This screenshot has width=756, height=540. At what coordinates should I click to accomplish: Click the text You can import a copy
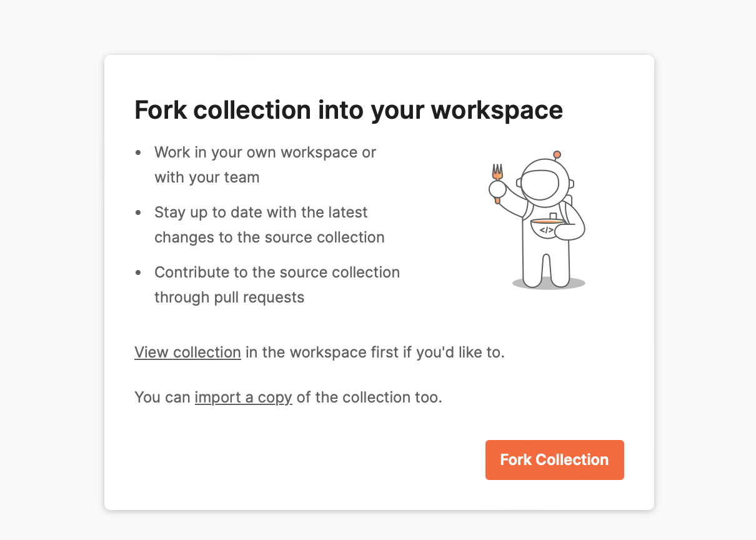[x=162, y=397]
